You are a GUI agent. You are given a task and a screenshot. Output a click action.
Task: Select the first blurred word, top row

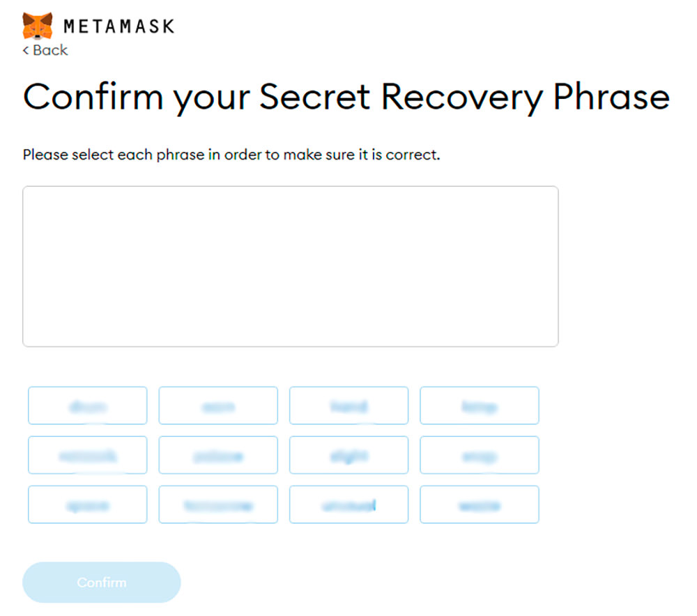pyautogui.click(x=88, y=406)
